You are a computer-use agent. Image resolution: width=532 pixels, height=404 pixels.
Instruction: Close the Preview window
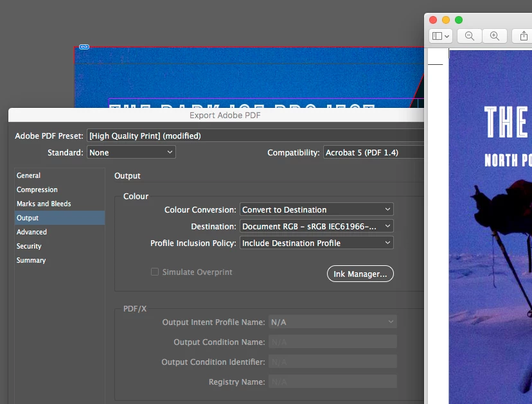[433, 20]
